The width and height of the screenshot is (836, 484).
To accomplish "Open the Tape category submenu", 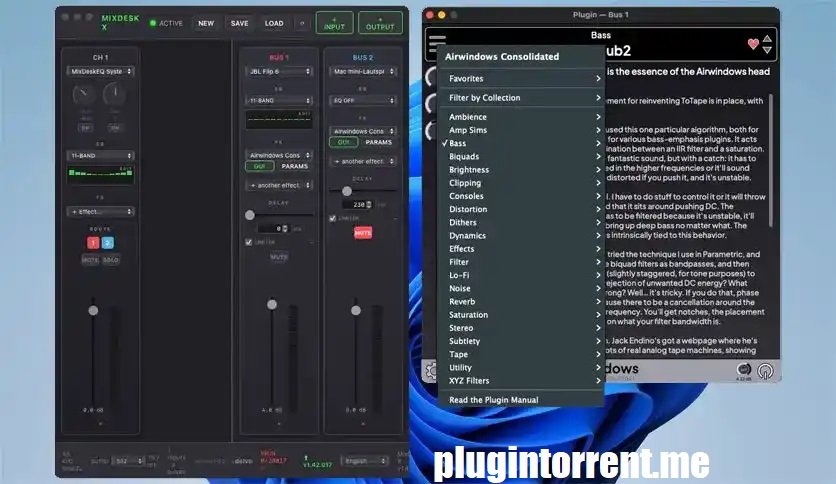I will coord(521,354).
